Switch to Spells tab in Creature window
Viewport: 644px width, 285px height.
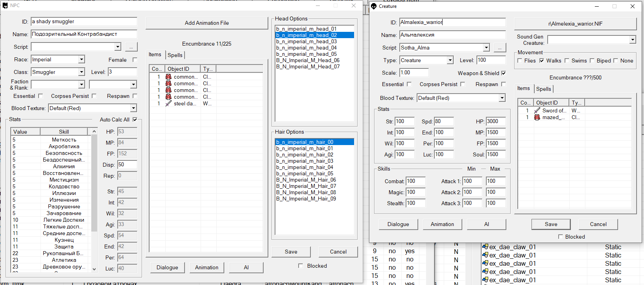tap(544, 89)
